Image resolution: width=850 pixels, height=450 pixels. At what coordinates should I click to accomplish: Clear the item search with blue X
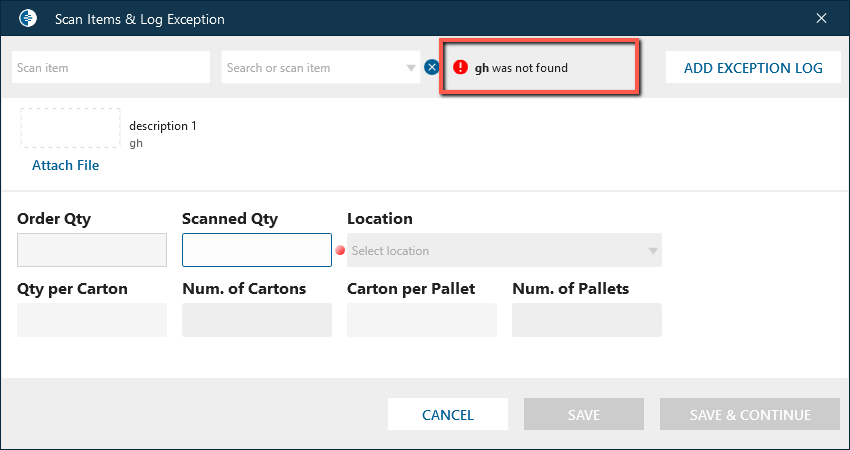[x=432, y=68]
